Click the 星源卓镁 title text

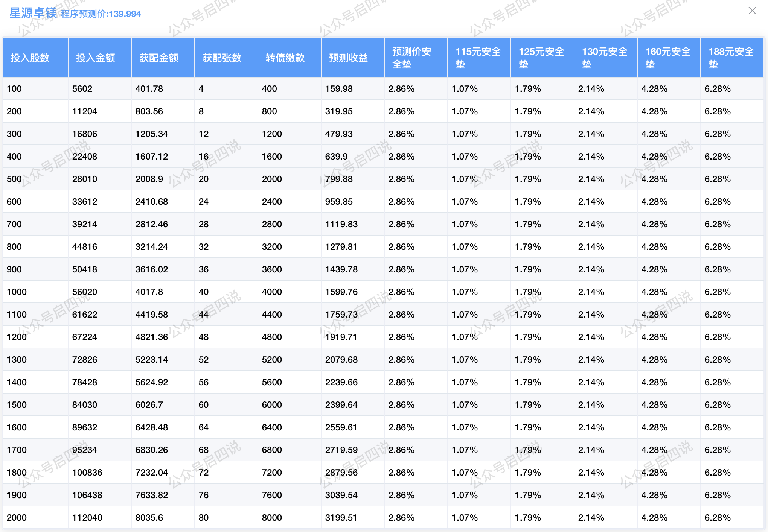click(33, 13)
